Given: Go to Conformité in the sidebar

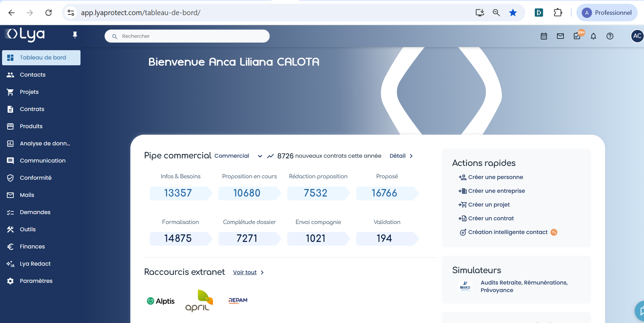Looking at the screenshot, I should [x=35, y=178].
